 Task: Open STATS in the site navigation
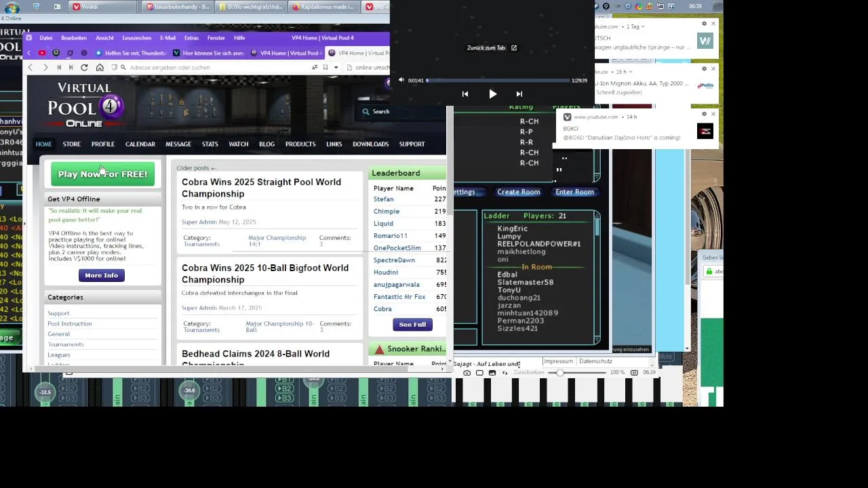[210, 144]
